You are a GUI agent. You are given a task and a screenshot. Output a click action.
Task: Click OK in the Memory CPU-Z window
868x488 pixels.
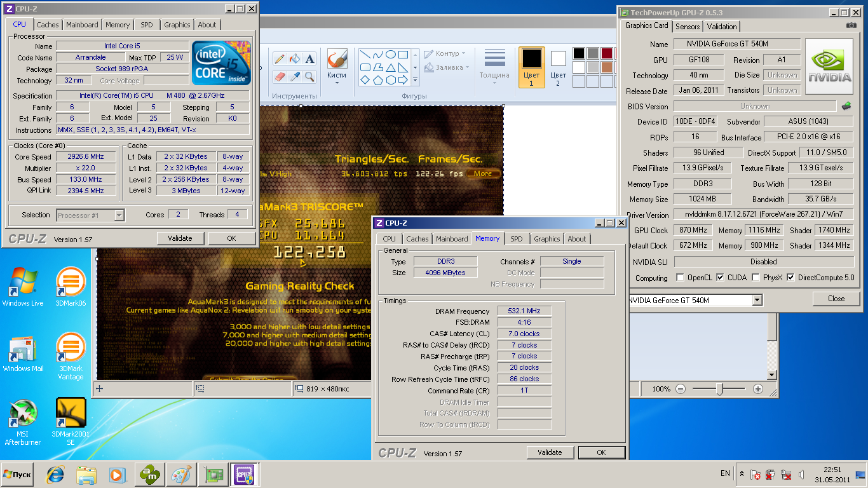pos(601,452)
